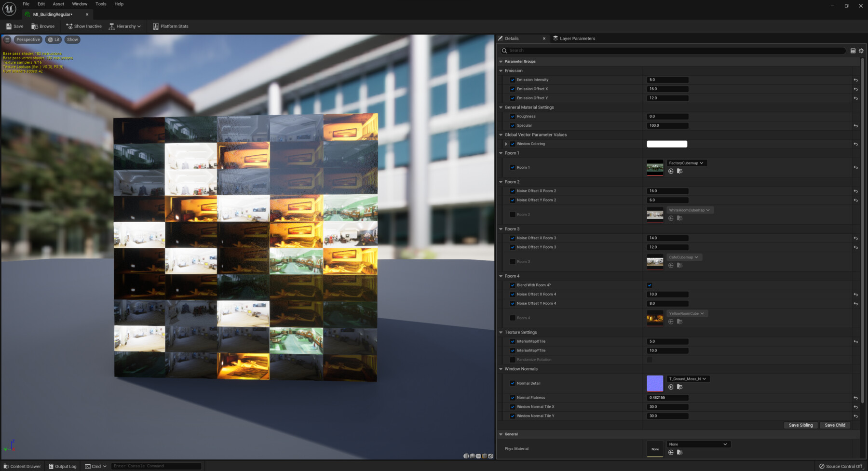Open the Unreal Engine logo menu
The width and height of the screenshot is (868, 471).
coord(9,9)
